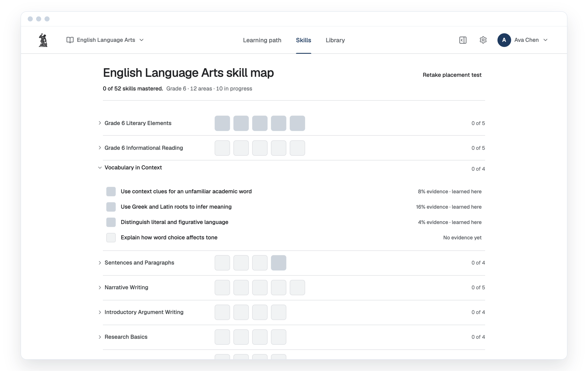Expand Introductory Argument Writing

click(100, 312)
